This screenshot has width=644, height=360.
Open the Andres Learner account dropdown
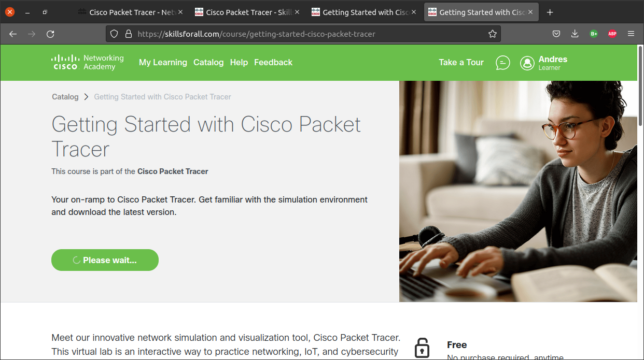553,63
